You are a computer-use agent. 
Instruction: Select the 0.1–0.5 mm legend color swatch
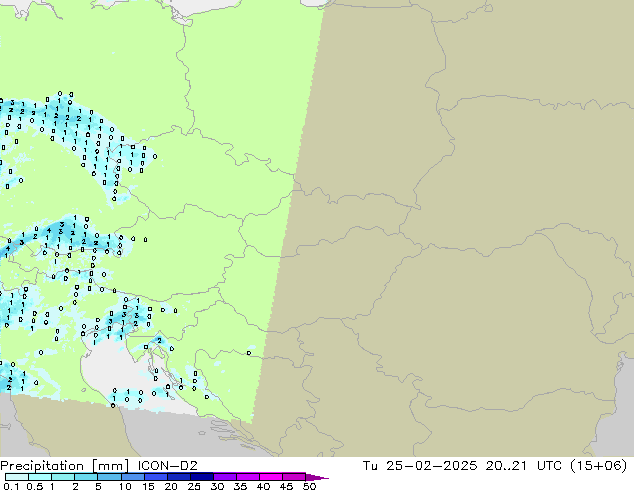pyautogui.click(x=17, y=477)
